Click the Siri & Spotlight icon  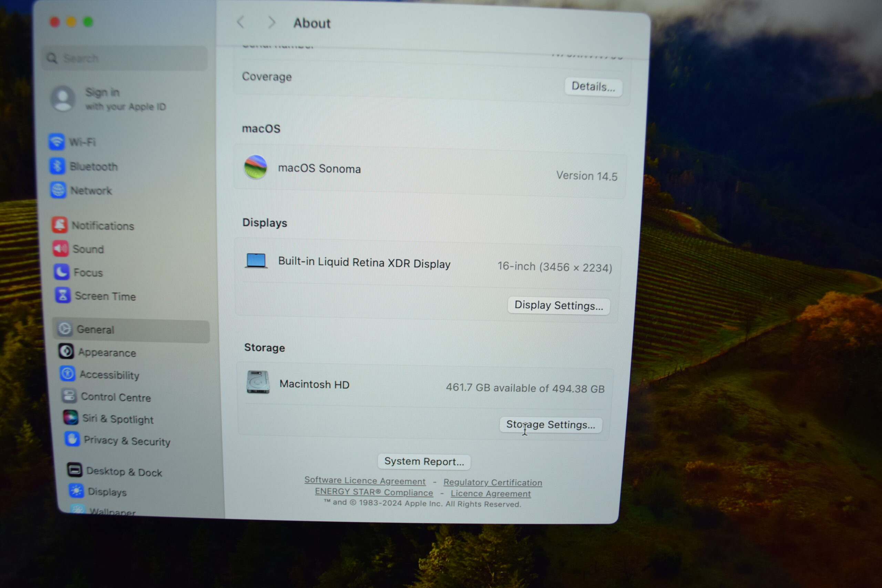point(71,417)
